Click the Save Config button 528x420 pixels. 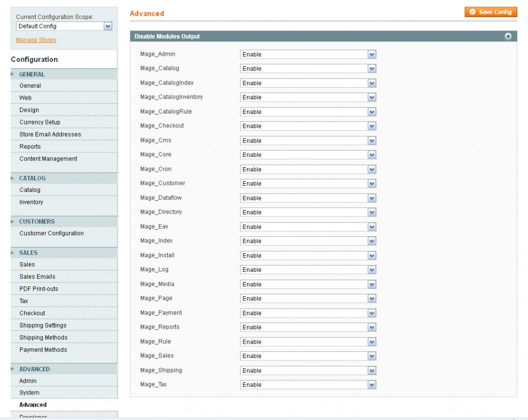point(491,12)
